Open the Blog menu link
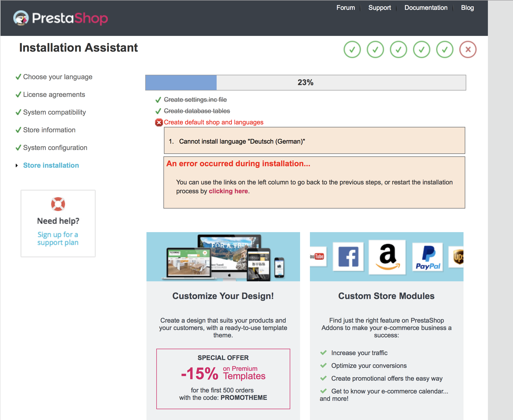The image size is (513, 420). click(x=467, y=8)
